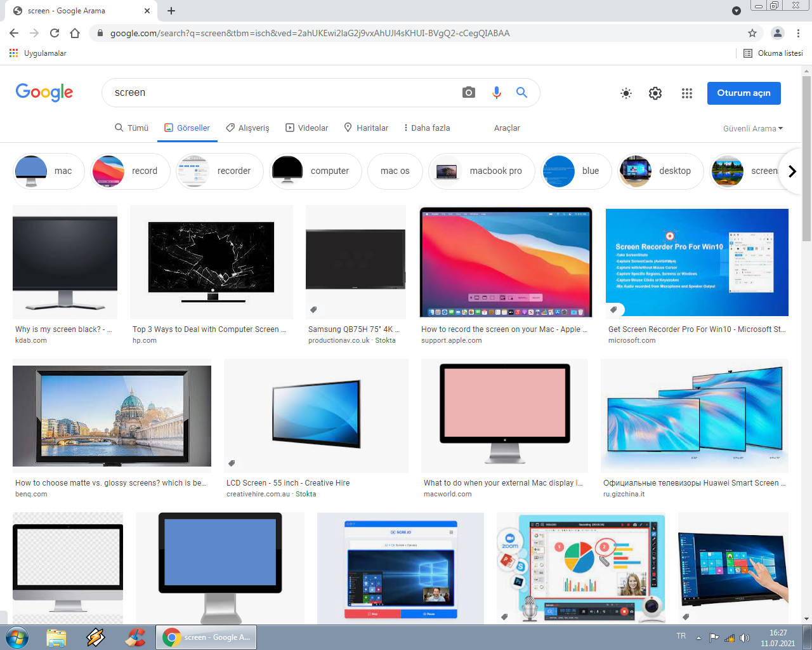Filter images by the 'record' chip
The height and width of the screenshot is (650, 812).
pos(130,171)
